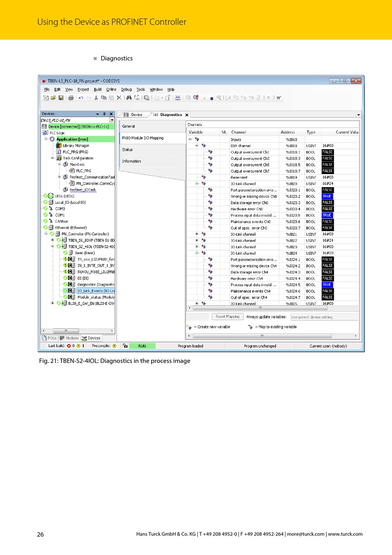
Task: Open the Debug menu
Action: pyautogui.click(x=126, y=89)
